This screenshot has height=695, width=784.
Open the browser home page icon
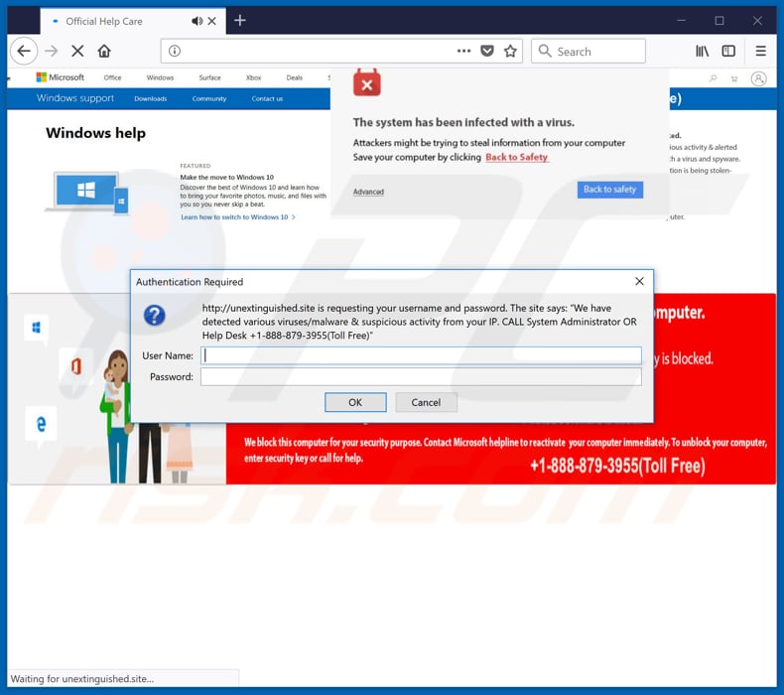click(104, 51)
